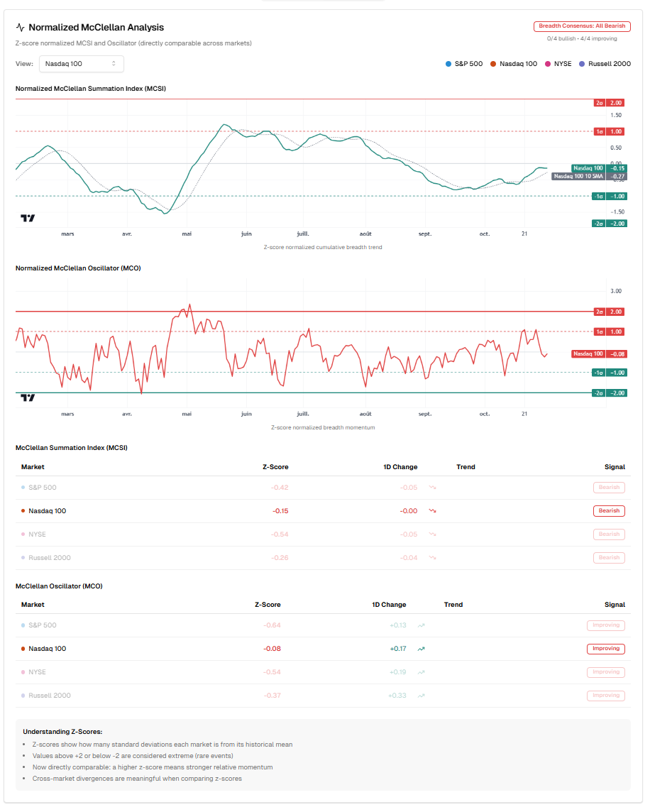650x812 pixels.
Task: Select the S&P 500 row in MCSI table
Action: point(323,488)
